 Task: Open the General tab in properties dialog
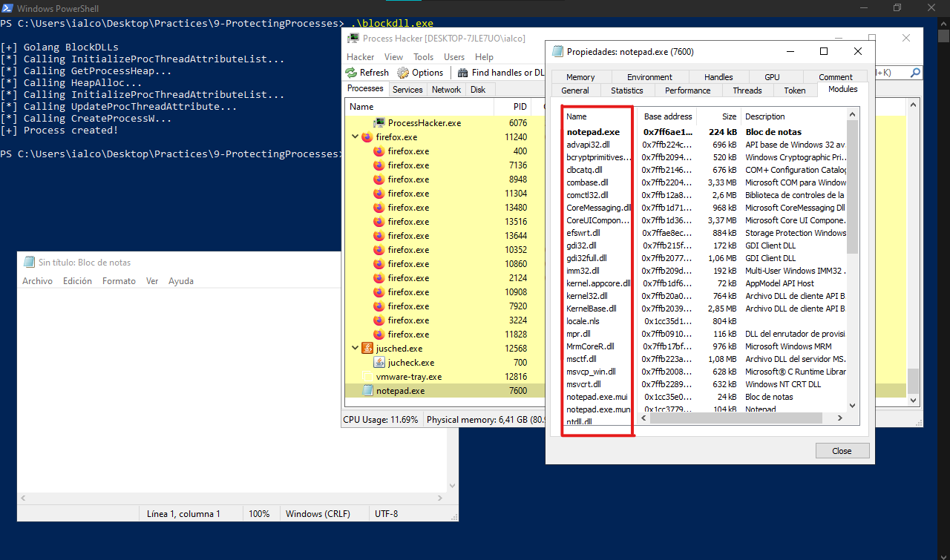[x=575, y=90]
